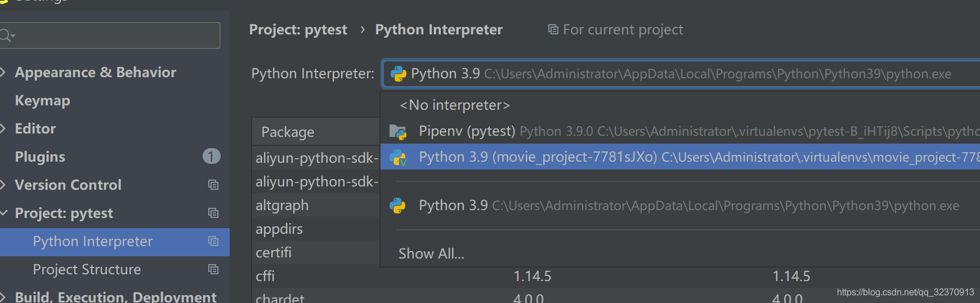This screenshot has height=303, width=980.
Task: Select appdirs package row
Action: pyautogui.click(x=316, y=229)
